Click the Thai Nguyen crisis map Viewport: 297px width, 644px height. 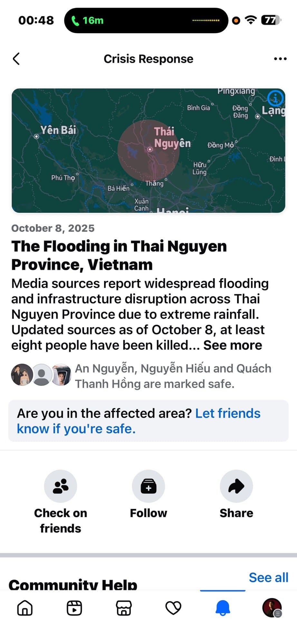pos(148,151)
